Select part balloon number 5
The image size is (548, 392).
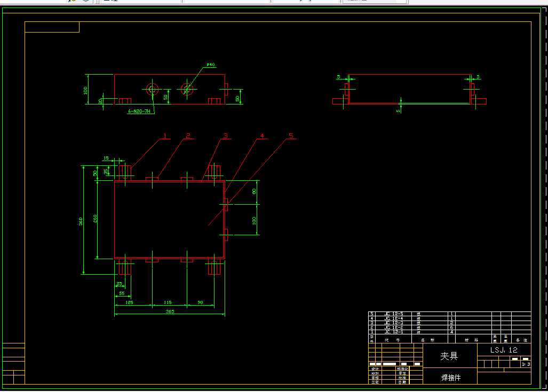tap(291, 136)
